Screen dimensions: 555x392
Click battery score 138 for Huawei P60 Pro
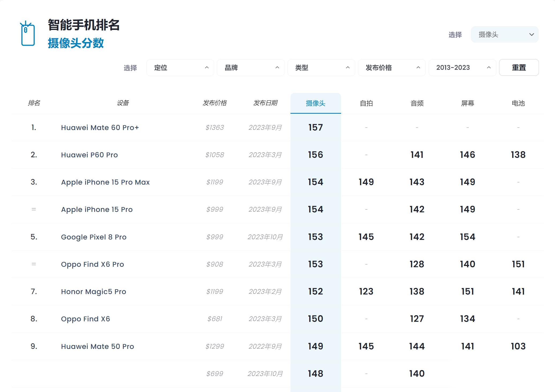(518, 155)
